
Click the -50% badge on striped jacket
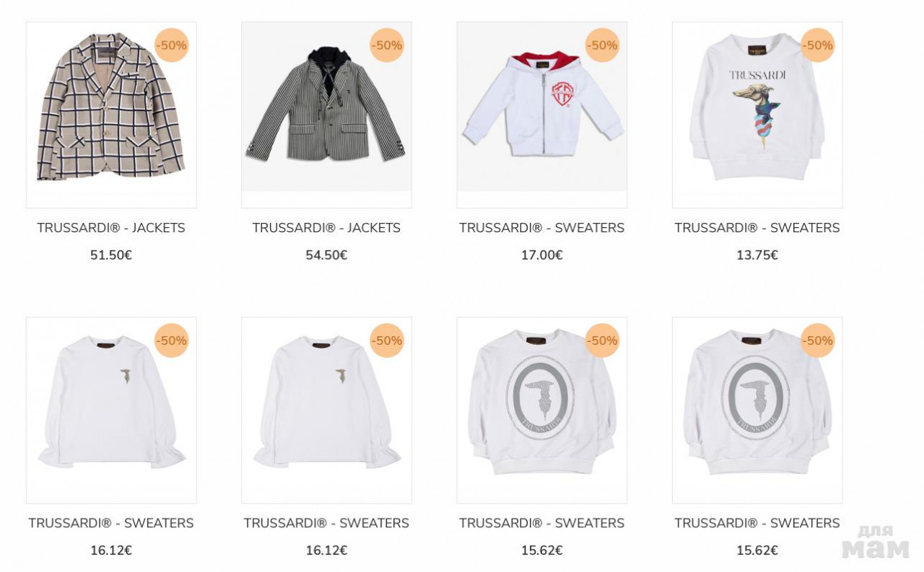tap(387, 45)
